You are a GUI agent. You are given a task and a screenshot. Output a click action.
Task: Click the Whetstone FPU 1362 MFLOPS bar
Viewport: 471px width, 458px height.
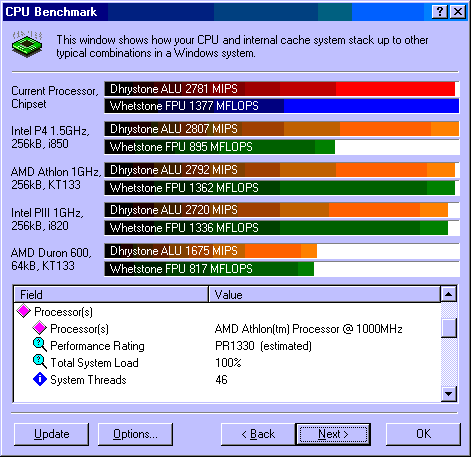[x=282, y=188]
